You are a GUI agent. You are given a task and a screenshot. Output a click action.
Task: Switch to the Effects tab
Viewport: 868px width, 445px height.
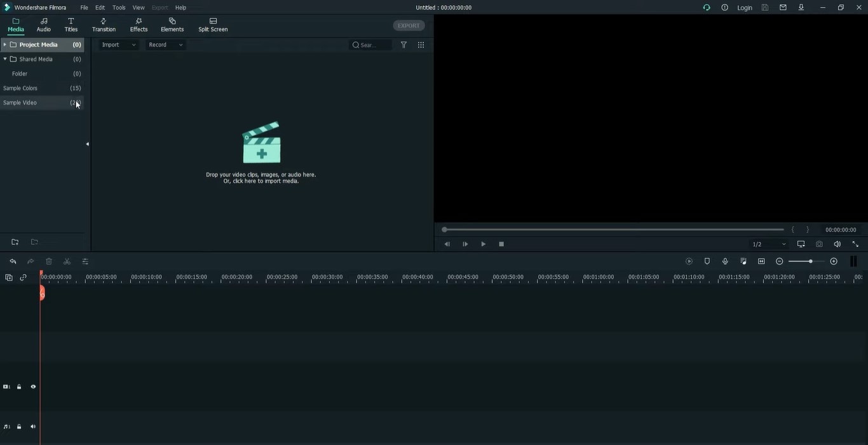pos(139,25)
